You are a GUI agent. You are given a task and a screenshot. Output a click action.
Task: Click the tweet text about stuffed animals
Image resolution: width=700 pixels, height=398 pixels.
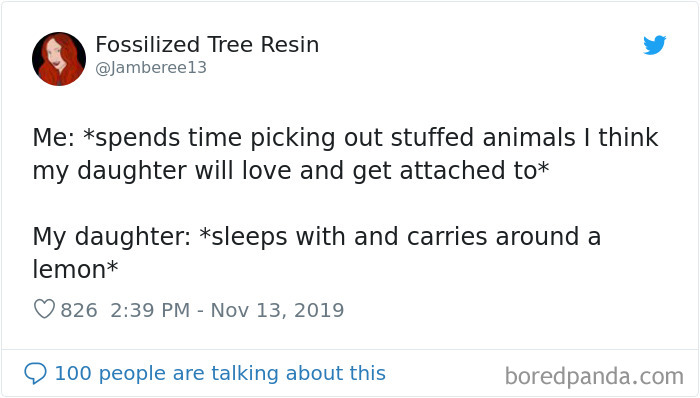(x=346, y=153)
